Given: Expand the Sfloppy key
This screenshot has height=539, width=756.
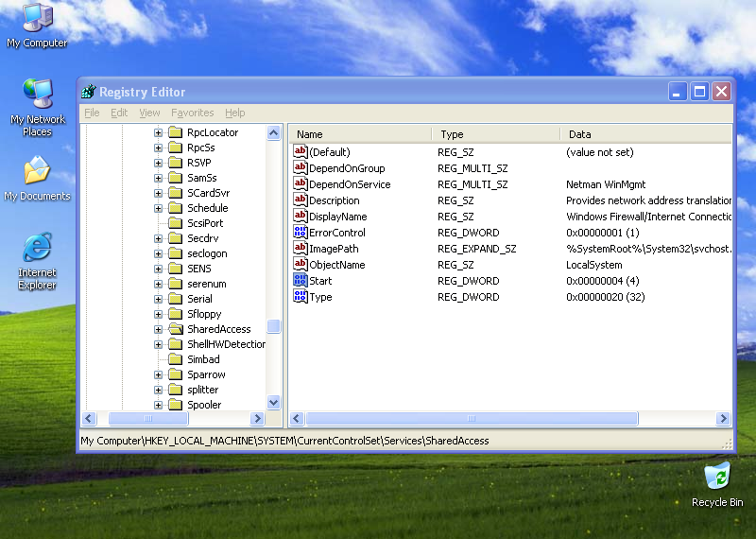Looking at the screenshot, I should pyautogui.click(x=158, y=314).
